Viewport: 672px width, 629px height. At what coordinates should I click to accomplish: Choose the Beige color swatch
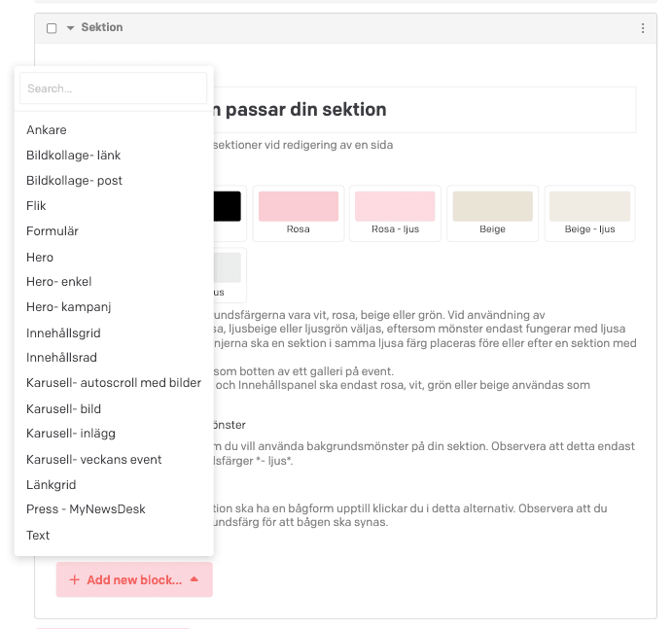[492, 213]
